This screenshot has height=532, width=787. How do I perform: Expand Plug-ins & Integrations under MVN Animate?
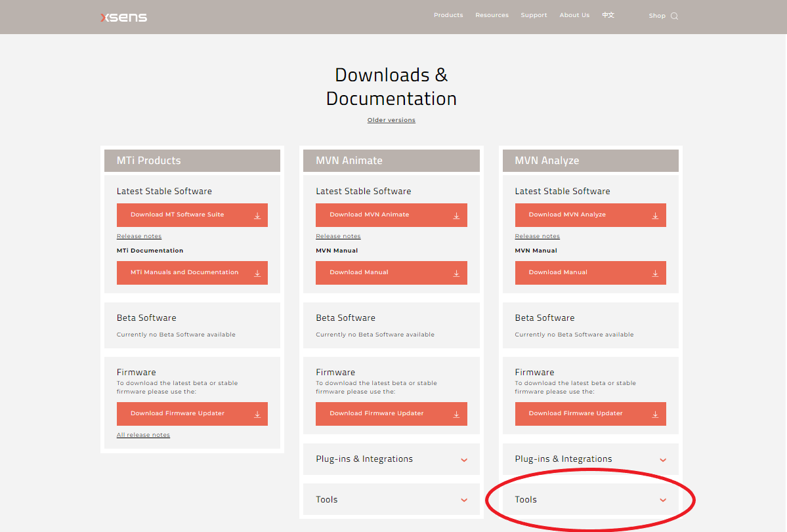pyautogui.click(x=464, y=460)
